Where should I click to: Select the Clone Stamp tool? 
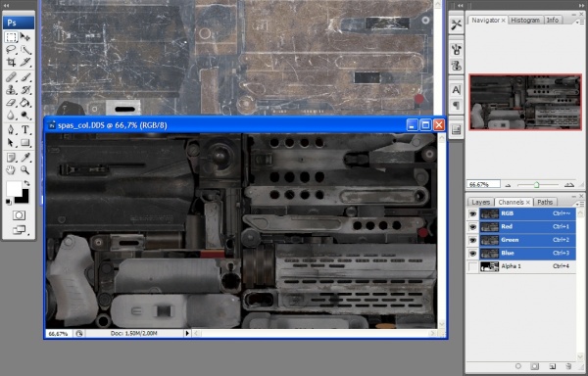coord(11,90)
